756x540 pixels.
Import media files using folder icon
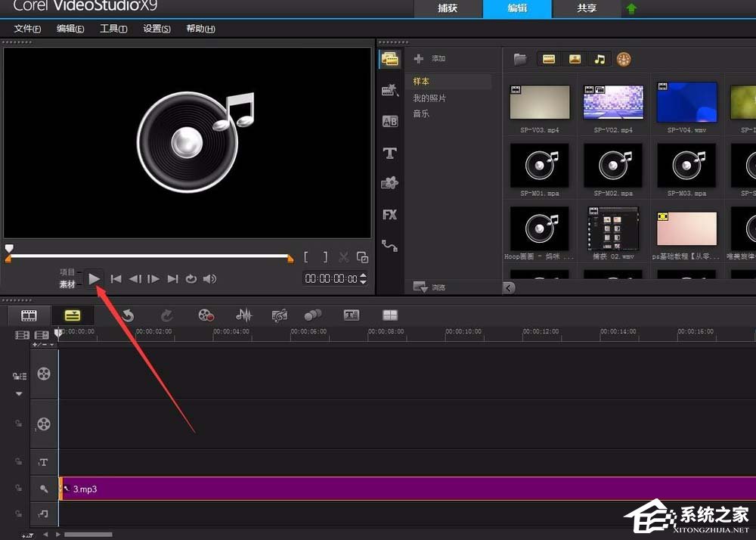coord(520,59)
